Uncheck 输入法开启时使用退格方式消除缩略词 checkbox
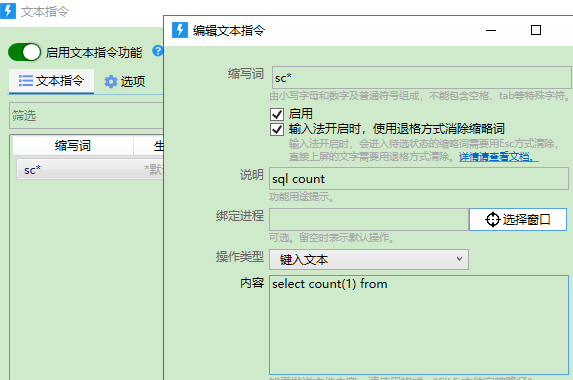This screenshot has width=573, height=380. pos(277,129)
